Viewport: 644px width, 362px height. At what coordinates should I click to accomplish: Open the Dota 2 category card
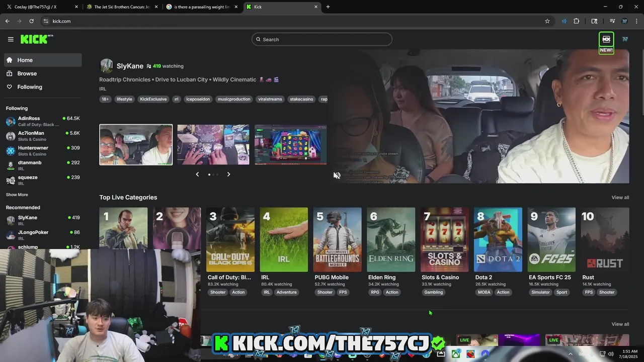(498, 240)
